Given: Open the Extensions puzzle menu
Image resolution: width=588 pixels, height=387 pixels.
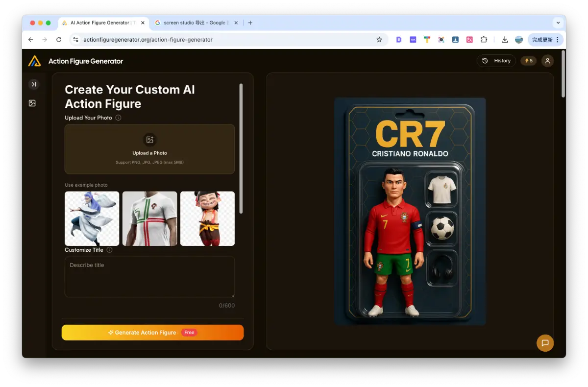Looking at the screenshot, I should [x=484, y=40].
